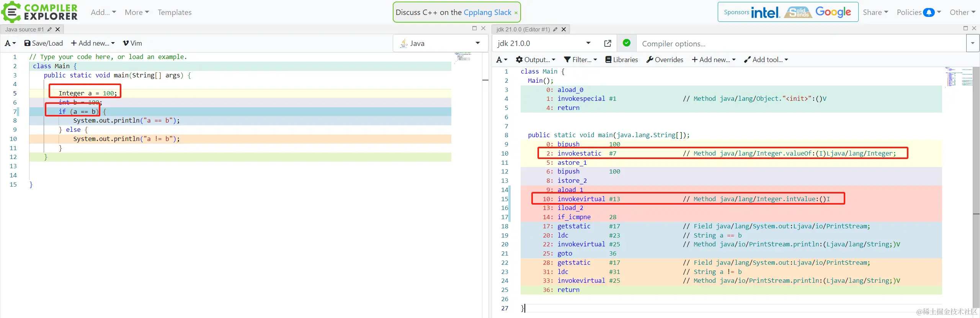Maximize the compiler pane
Image resolution: width=980 pixels, height=318 pixels.
pyautogui.click(x=965, y=28)
